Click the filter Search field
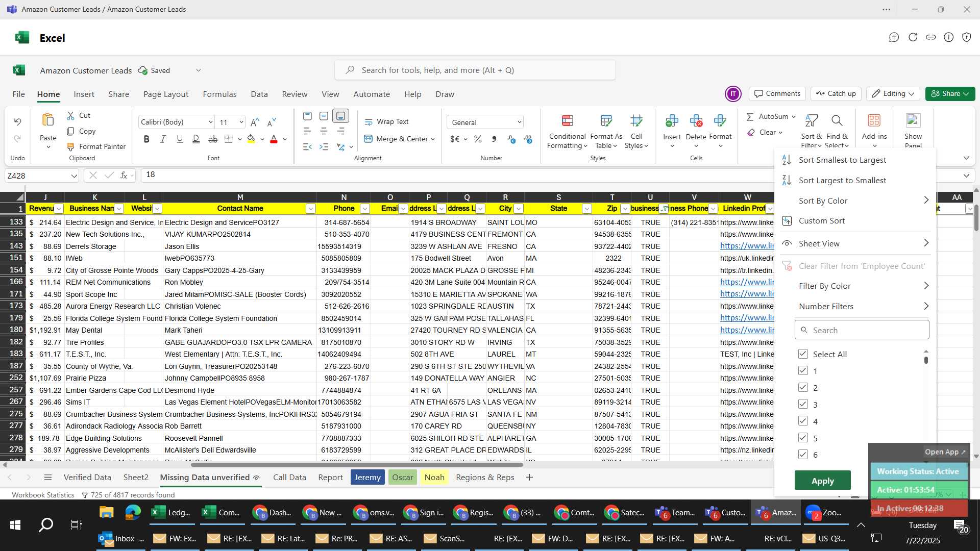 (x=862, y=330)
